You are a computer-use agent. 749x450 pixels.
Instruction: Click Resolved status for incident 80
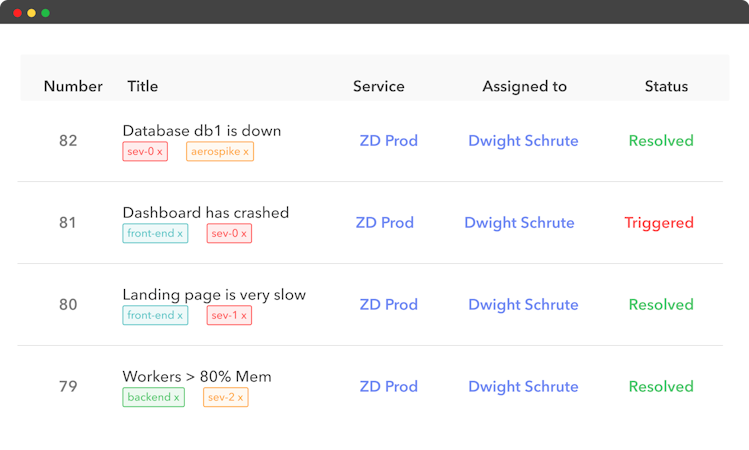click(661, 305)
